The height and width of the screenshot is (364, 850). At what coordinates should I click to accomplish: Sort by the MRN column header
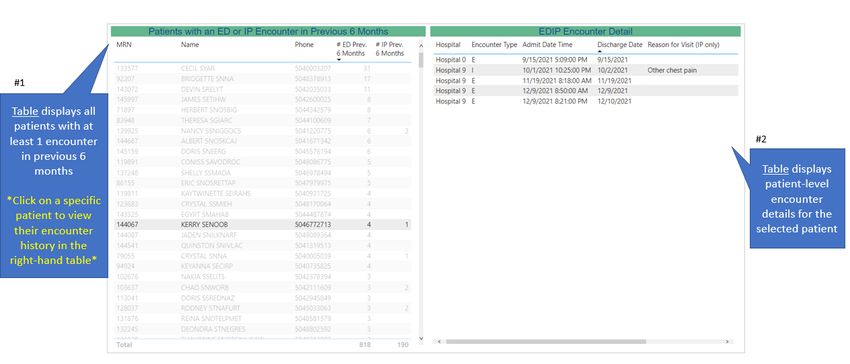click(x=124, y=44)
